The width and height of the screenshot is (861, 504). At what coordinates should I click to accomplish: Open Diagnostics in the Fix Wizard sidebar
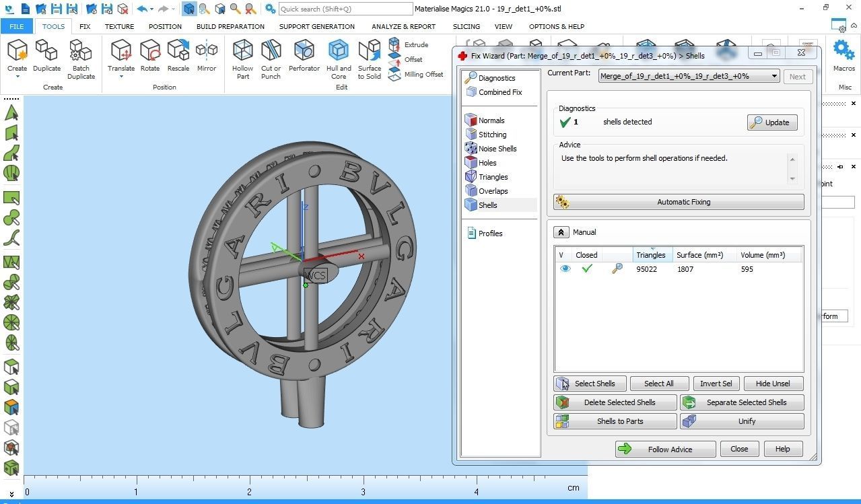click(490, 78)
